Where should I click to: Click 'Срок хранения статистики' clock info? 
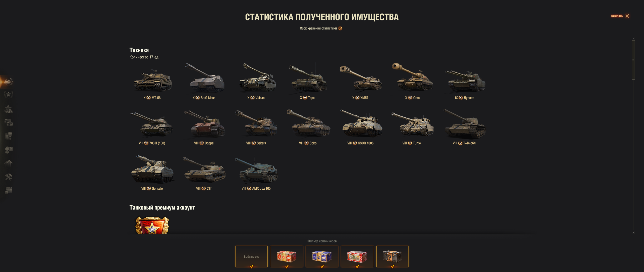pyautogui.click(x=321, y=28)
